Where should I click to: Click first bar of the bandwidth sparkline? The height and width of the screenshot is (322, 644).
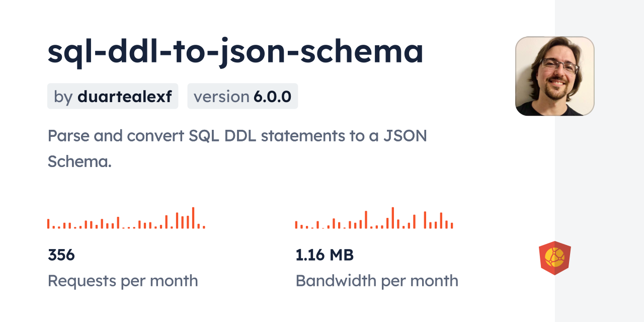[296, 225]
